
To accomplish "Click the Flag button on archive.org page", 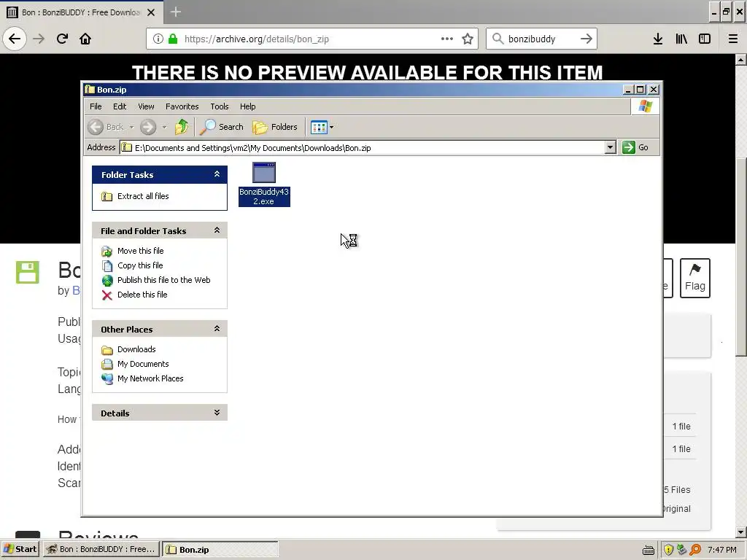I will click(695, 278).
